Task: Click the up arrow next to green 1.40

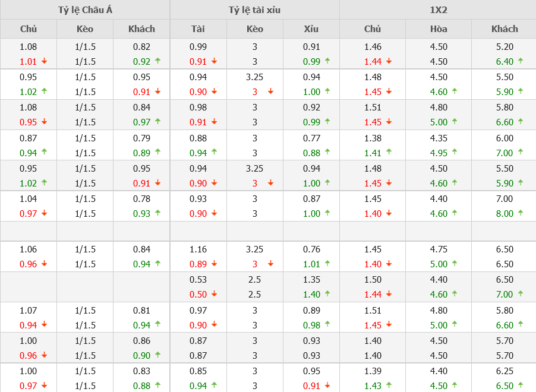Action: [327, 294]
